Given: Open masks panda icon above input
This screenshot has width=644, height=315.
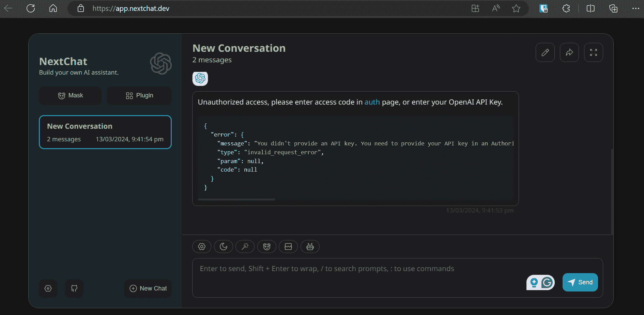Looking at the screenshot, I should tap(267, 247).
